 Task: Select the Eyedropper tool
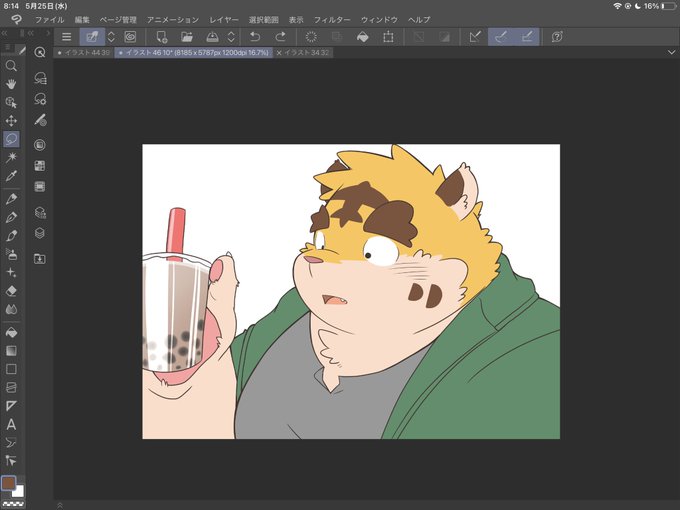11,175
